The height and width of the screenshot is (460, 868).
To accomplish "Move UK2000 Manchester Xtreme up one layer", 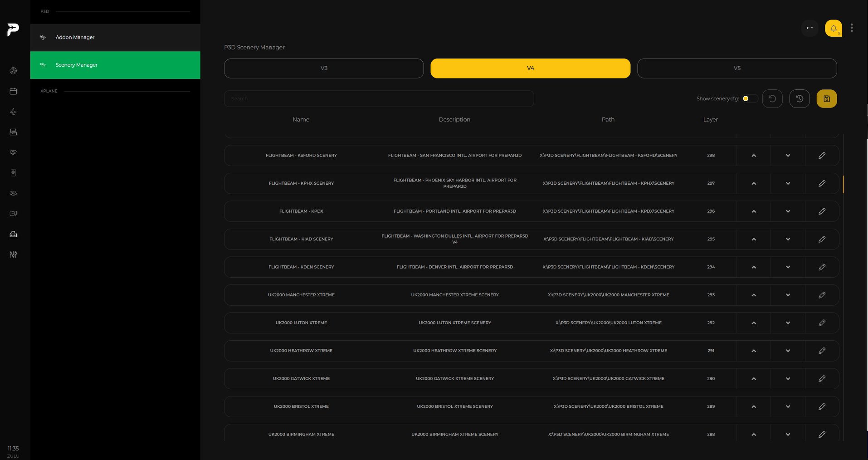I will point(754,295).
